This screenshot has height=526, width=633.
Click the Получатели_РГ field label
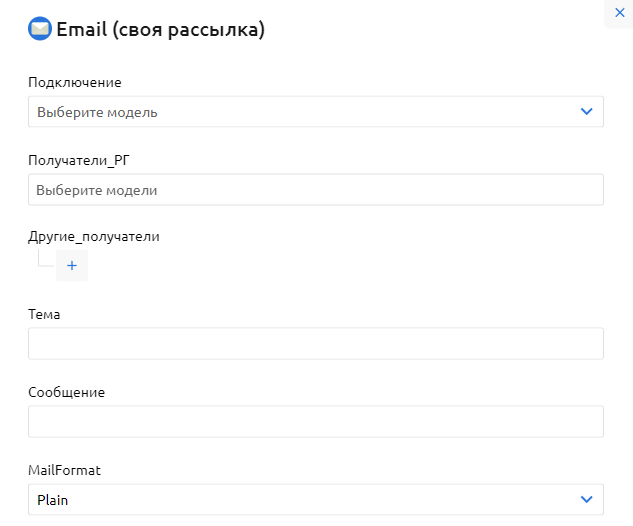point(80,159)
